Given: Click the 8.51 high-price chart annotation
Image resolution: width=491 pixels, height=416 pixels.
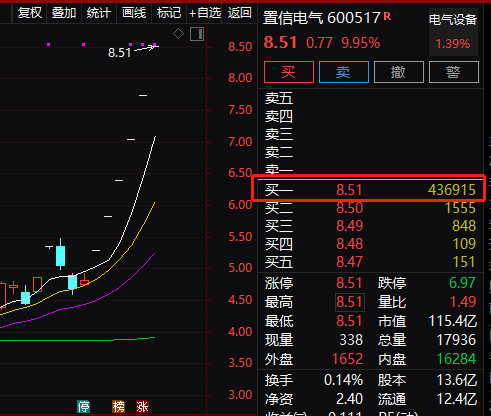Looking at the screenshot, I should [119, 53].
